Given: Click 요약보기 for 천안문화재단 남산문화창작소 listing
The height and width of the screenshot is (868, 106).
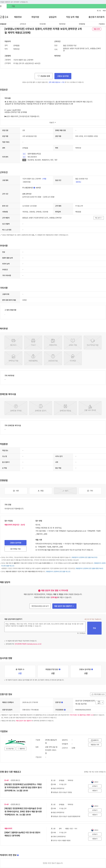Looking at the screenshot, I should click(x=95, y=786).
